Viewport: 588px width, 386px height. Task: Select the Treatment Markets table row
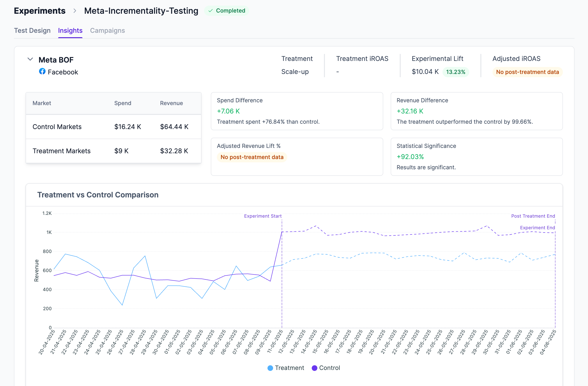[x=113, y=151]
